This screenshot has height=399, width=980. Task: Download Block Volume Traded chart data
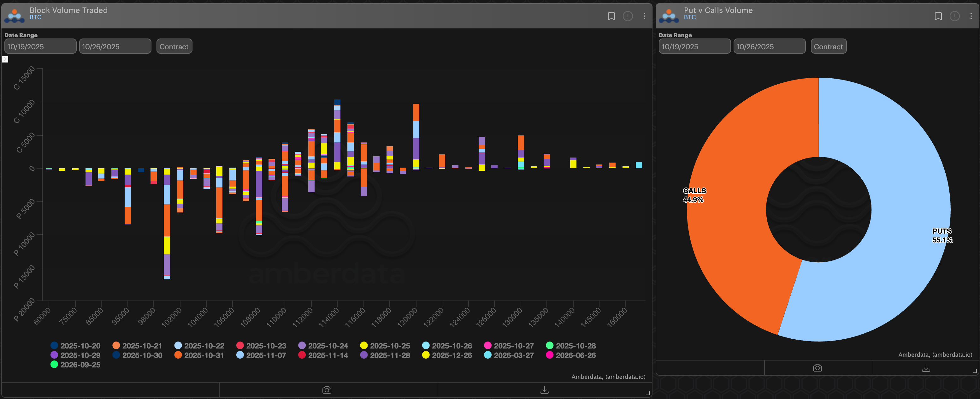[x=544, y=390]
